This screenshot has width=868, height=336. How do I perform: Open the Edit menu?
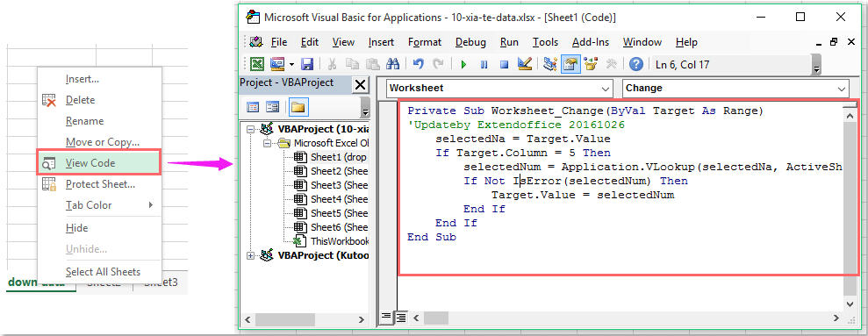310,42
